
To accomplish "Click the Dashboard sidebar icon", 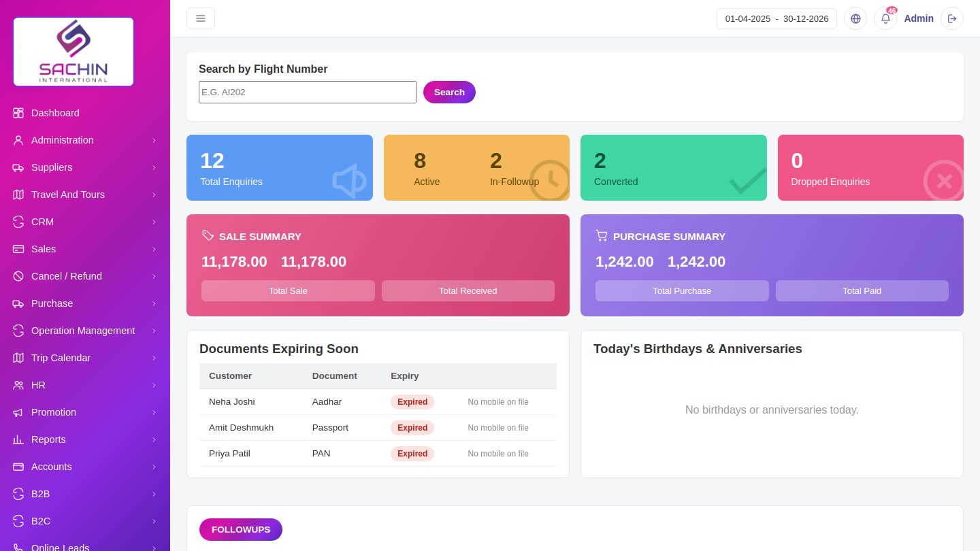I will click(18, 113).
